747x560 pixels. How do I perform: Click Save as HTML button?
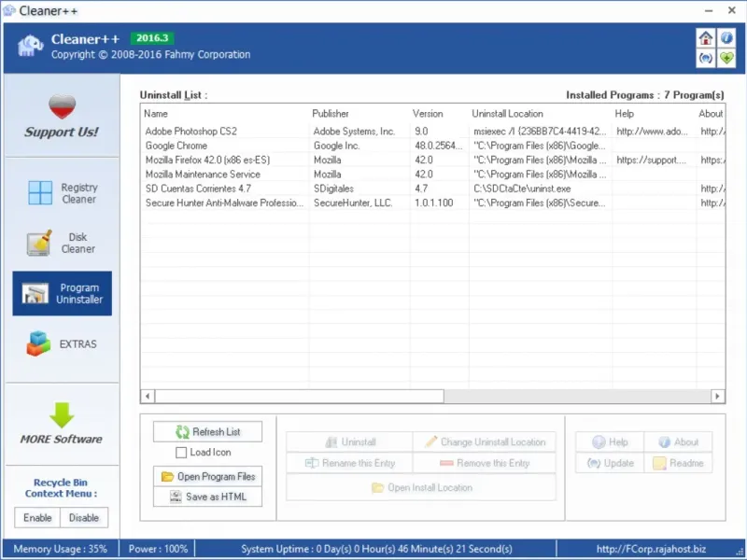click(x=207, y=497)
